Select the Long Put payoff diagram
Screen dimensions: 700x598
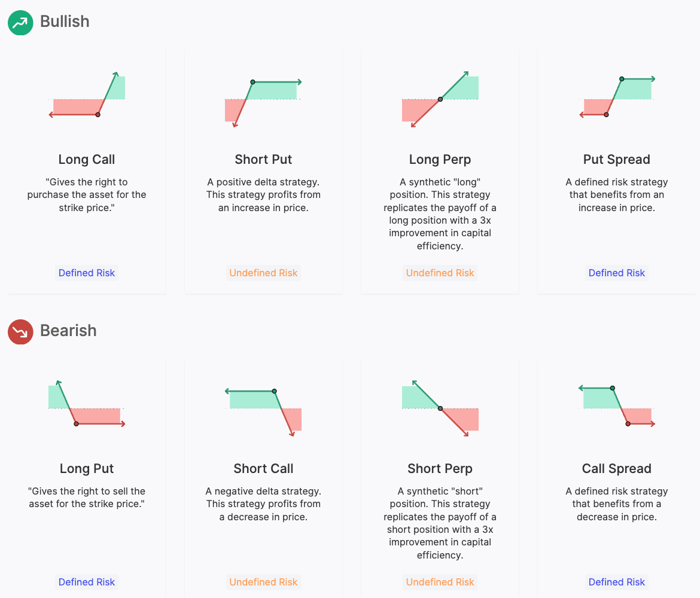pos(87,404)
